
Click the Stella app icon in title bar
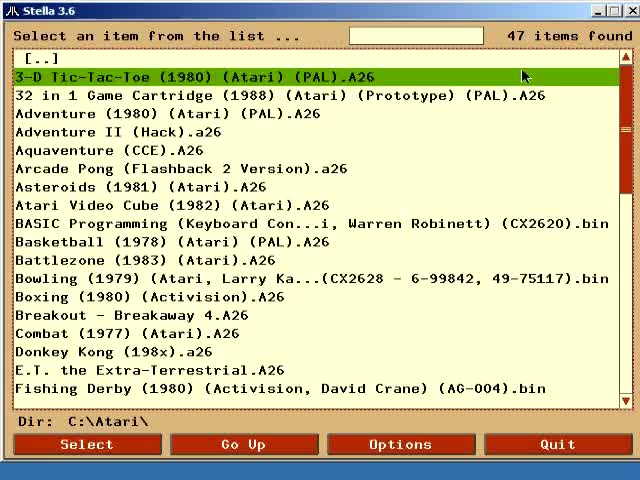tap(9, 11)
